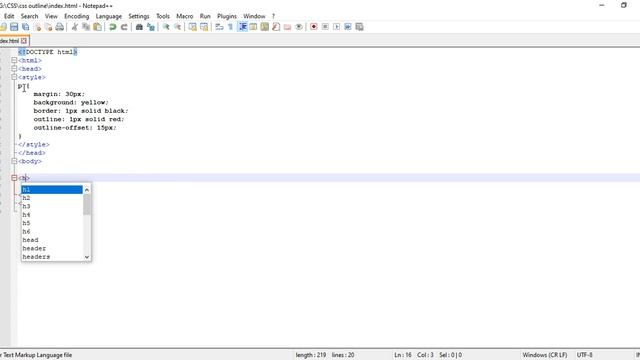The height and width of the screenshot is (360, 640).
Task: Open the View menu
Action: (51, 16)
